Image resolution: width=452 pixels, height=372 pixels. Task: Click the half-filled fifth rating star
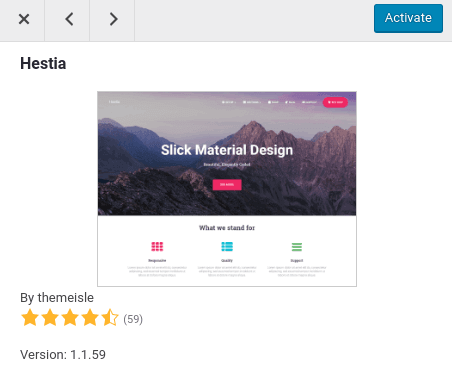click(x=110, y=317)
